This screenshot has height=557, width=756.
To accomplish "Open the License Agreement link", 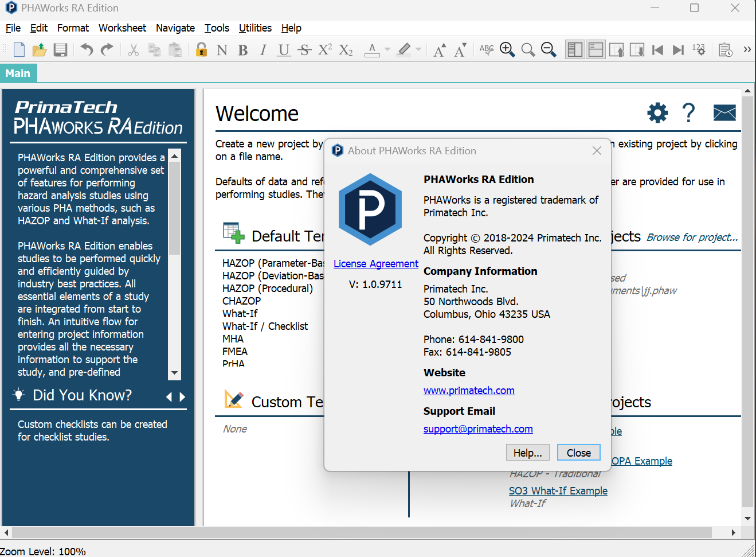I will click(376, 263).
